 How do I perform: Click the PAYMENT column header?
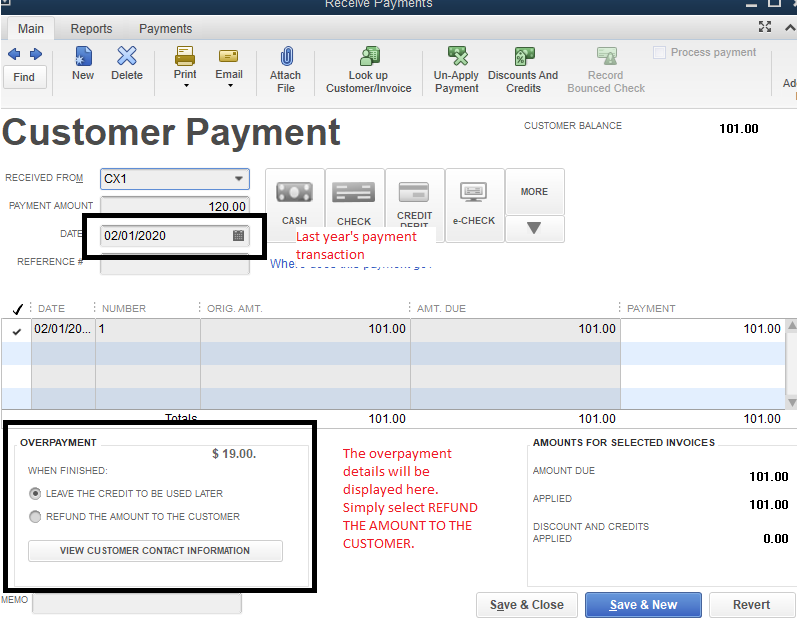click(651, 308)
